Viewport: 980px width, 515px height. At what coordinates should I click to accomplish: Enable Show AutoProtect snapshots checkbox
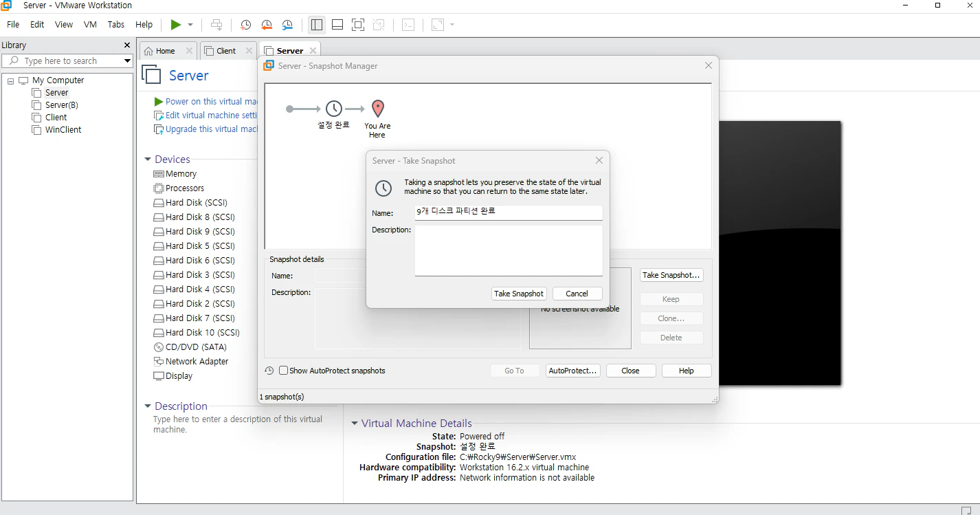(x=283, y=371)
